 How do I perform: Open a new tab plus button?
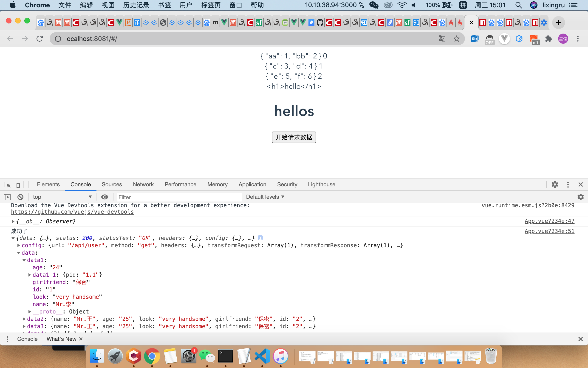point(558,23)
